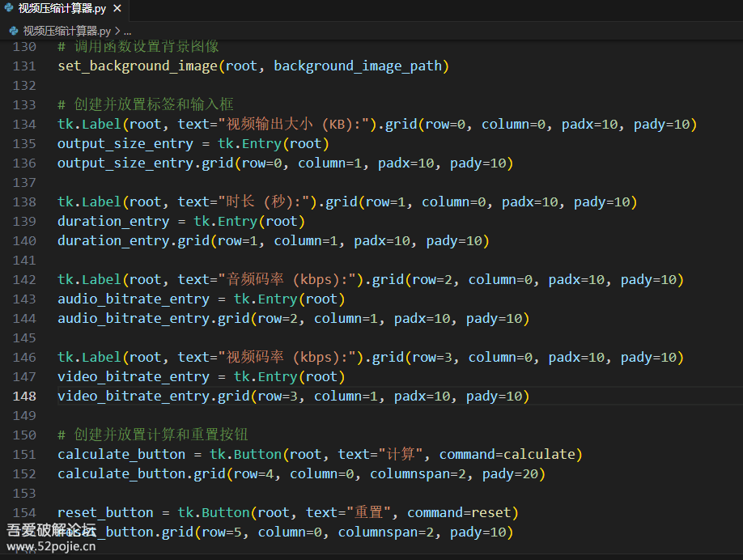
Task: Click the background_image_path argument
Action: pyautogui.click(x=357, y=66)
